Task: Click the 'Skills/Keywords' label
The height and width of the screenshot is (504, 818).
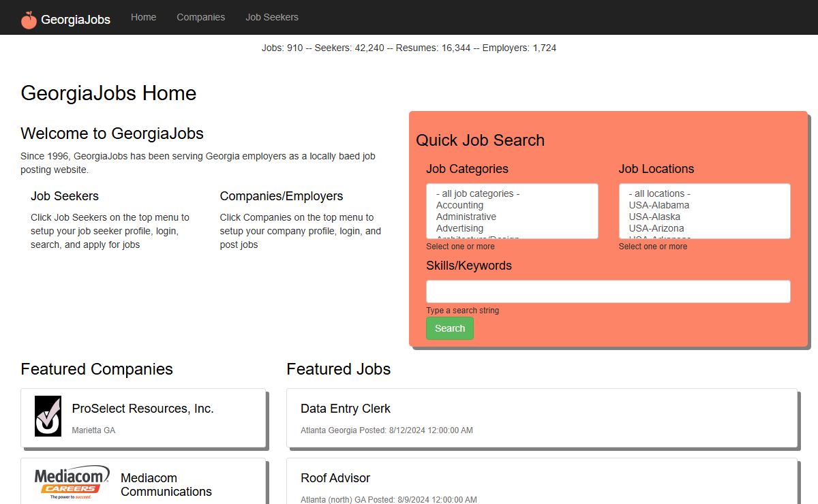Action: (x=469, y=266)
